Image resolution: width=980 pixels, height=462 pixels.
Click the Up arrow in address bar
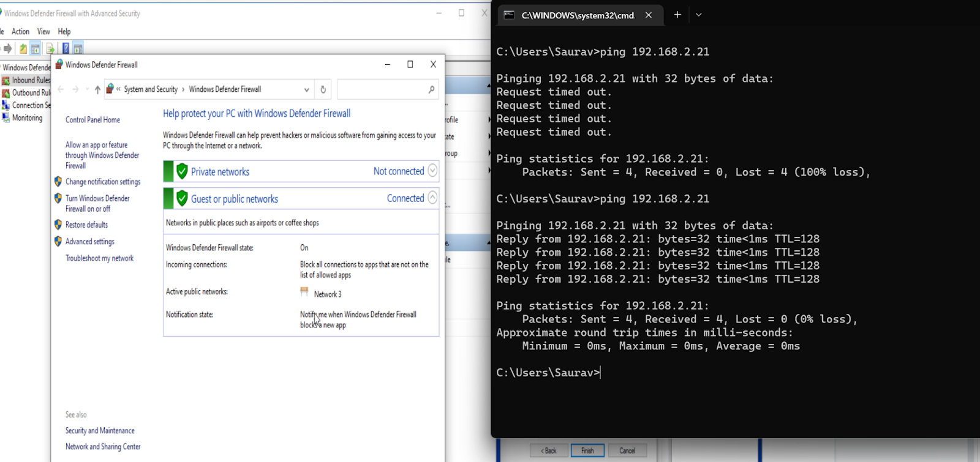(x=97, y=89)
